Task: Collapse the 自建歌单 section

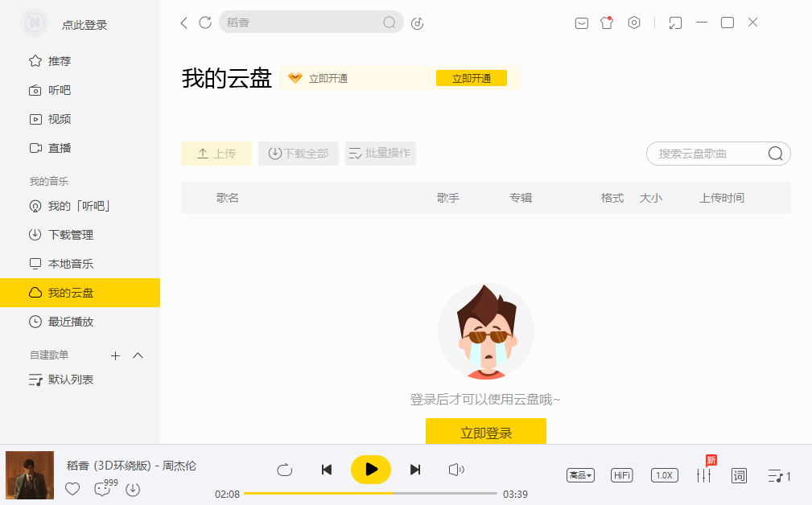Action: pyautogui.click(x=138, y=355)
